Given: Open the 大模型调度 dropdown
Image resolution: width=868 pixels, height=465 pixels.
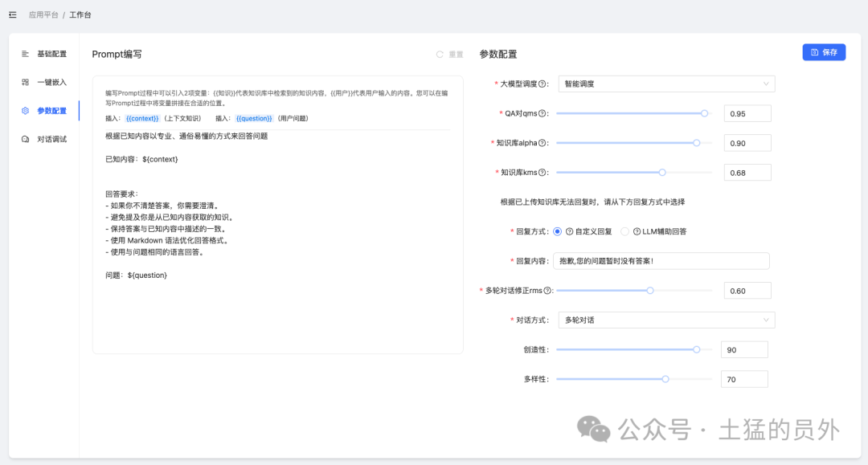Looking at the screenshot, I should [666, 84].
